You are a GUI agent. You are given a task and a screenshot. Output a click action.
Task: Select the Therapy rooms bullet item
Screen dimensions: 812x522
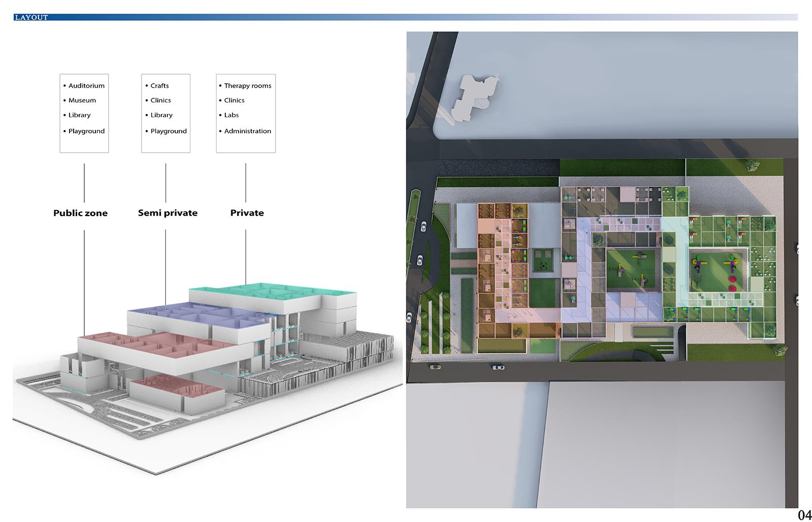pyautogui.click(x=248, y=86)
